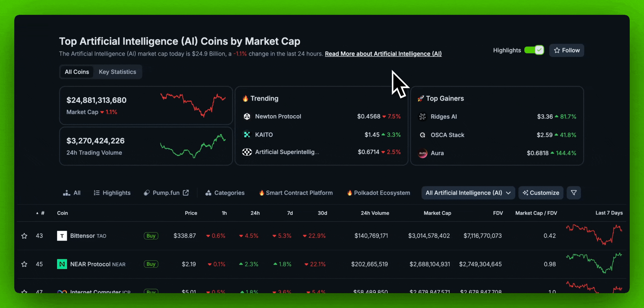Star NEAR Protocol as a favorite
The height and width of the screenshot is (308, 644).
click(24, 264)
